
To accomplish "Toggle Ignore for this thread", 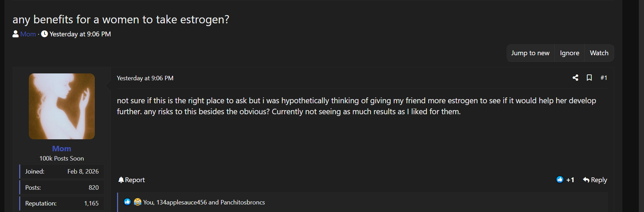I will coord(570,53).
